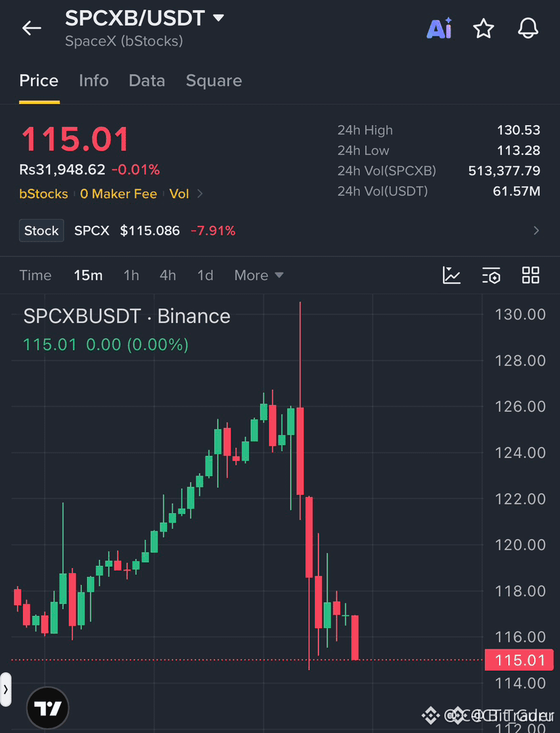Image resolution: width=560 pixels, height=733 pixels.
Task: Switch to the Square tab
Action: click(x=214, y=81)
